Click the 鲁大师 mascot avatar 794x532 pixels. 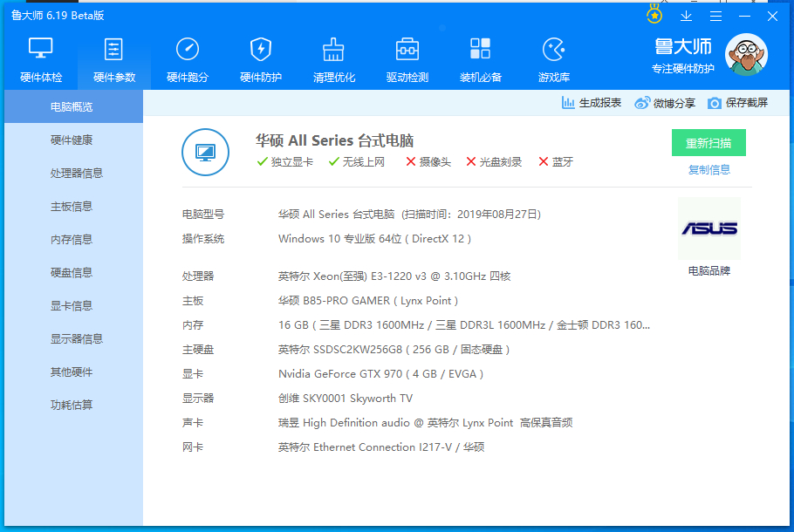point(746,55)
